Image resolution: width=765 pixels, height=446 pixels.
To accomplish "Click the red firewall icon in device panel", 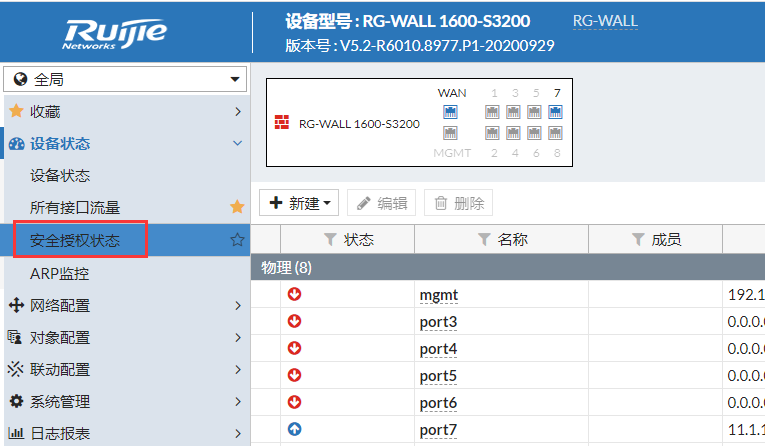I will (282, 122).
